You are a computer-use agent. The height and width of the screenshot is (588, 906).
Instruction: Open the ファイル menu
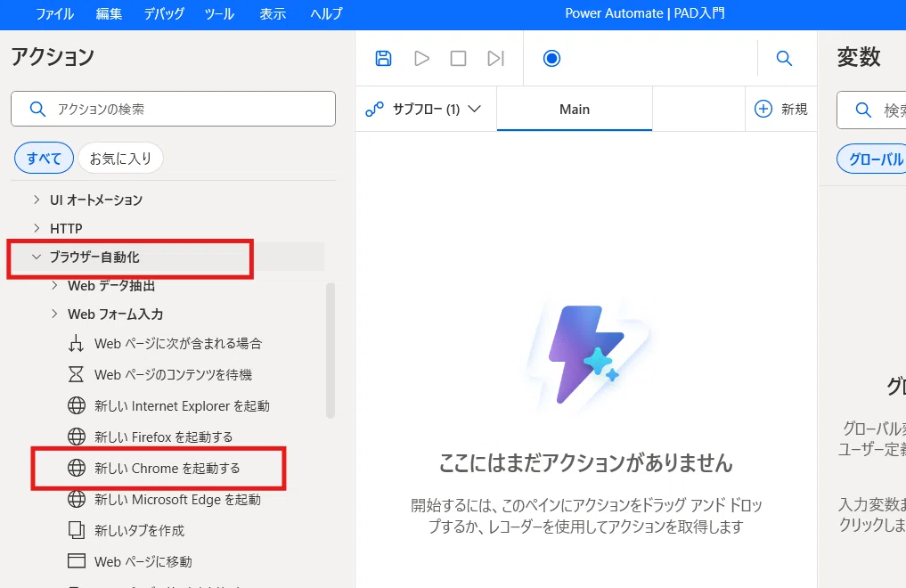point(55,14)
